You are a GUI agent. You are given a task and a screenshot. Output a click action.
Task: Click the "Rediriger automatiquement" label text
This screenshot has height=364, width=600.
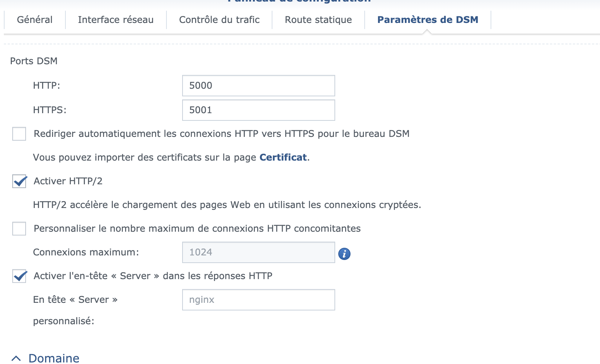[x=222, y=134]
